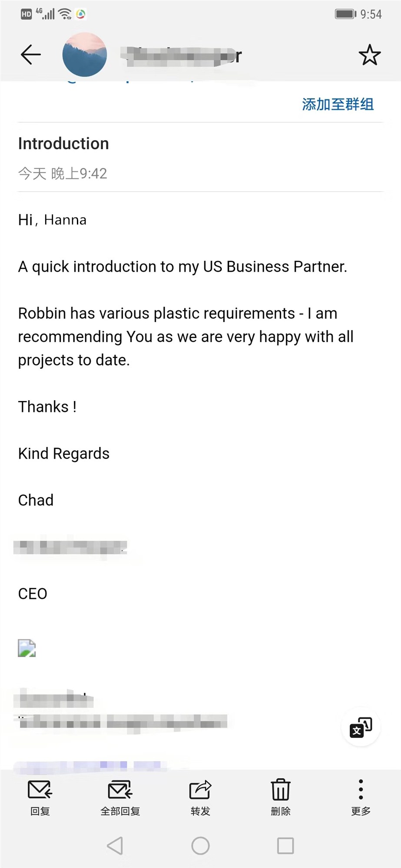Tap the blurred link at bottom
The image size is (401, 868).
[x=87, y=766]
